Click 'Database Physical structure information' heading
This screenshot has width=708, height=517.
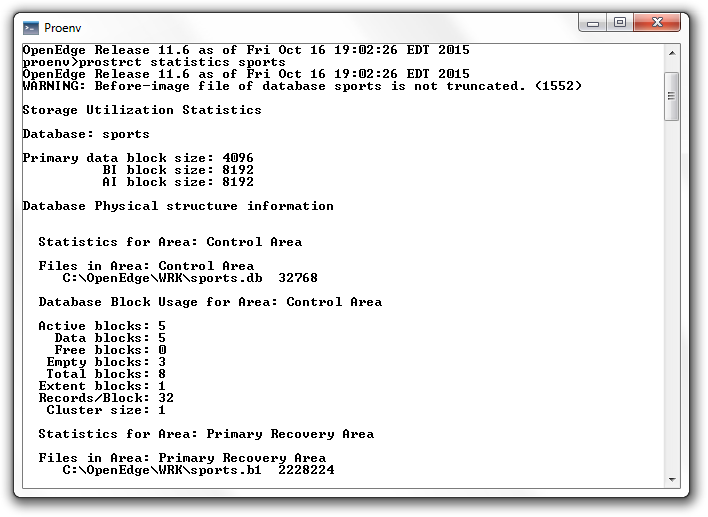tap(178, 206)
